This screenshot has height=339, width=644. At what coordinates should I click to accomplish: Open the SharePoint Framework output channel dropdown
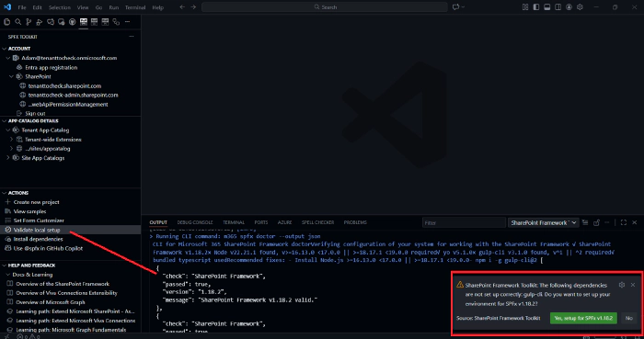point(544,222)
